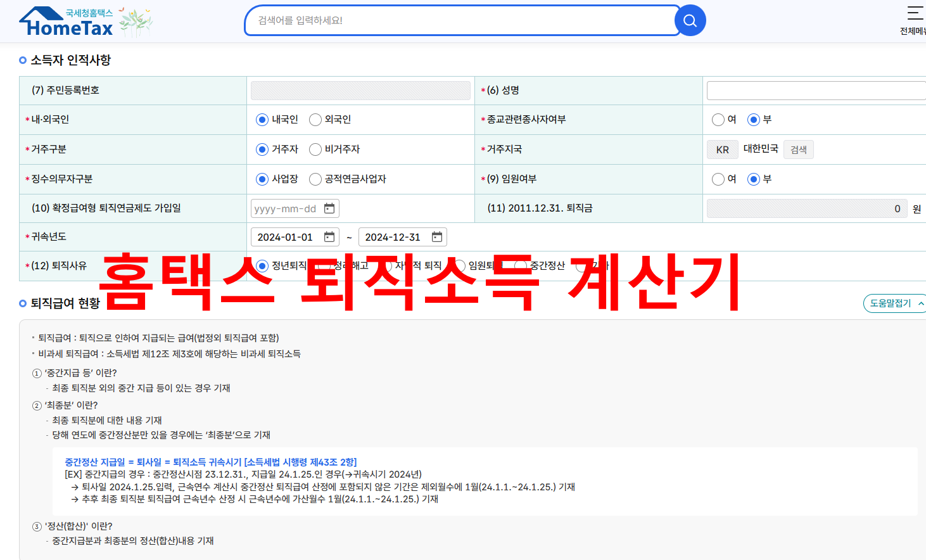Screen dimensions: 926x560
Task: Choose 여 for 종교관련종사자여부
Action: [718, 120]
